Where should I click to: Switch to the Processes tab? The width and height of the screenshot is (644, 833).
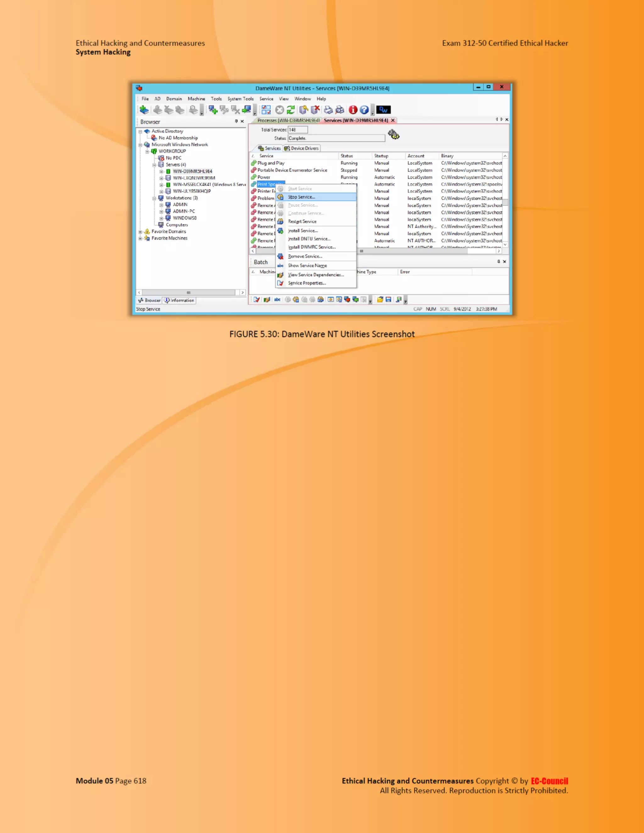tap(288, 120)
